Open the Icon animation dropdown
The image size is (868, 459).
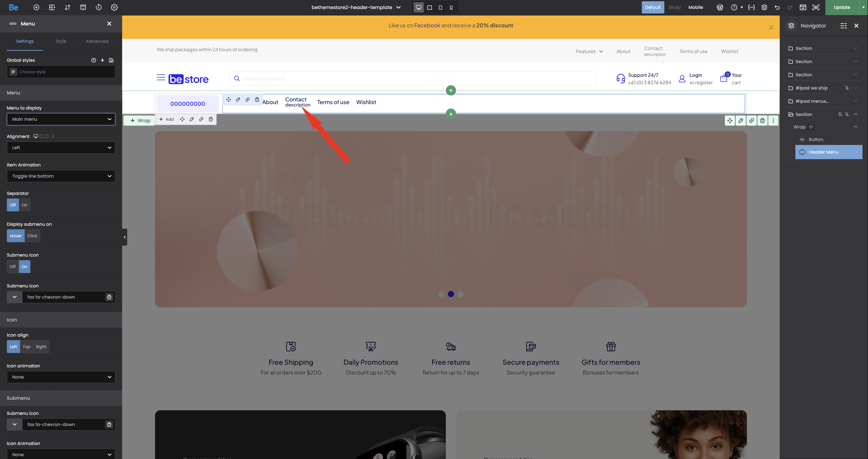pyautogui.click(x=61, y=377)
